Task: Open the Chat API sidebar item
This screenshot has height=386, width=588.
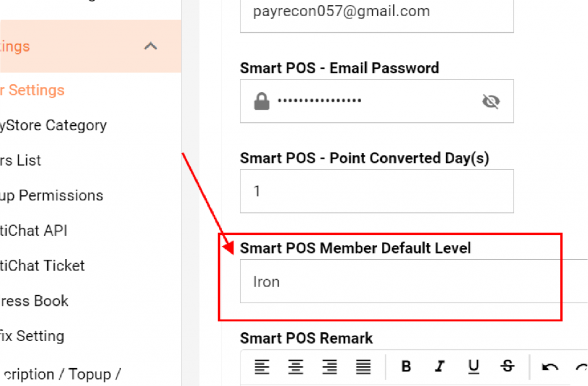Action: pyautogui.click(x=33, y=231)
